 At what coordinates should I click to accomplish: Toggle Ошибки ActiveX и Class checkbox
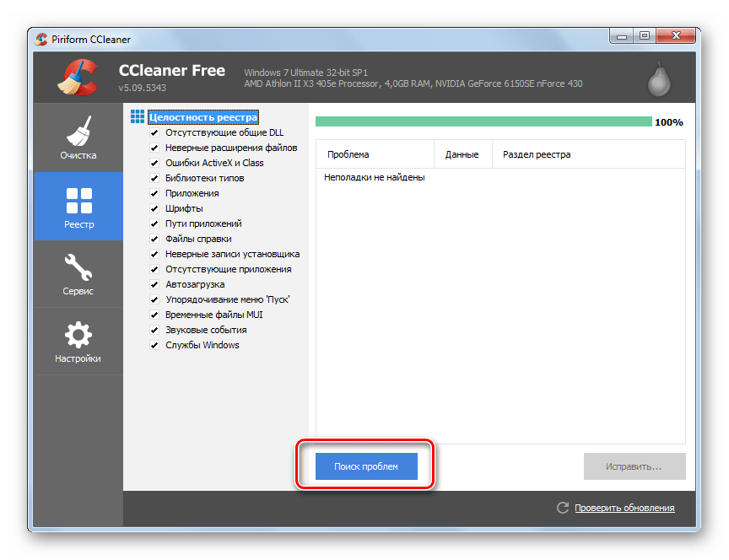point(154,163)
